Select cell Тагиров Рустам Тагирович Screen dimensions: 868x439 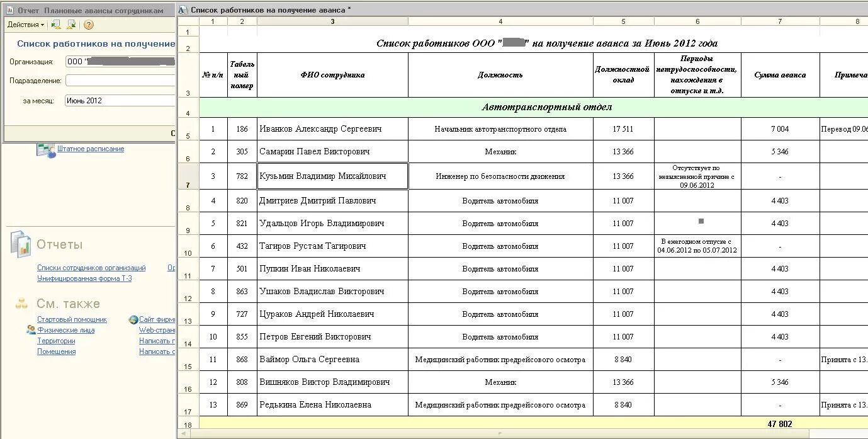click(x=332, y=246)
